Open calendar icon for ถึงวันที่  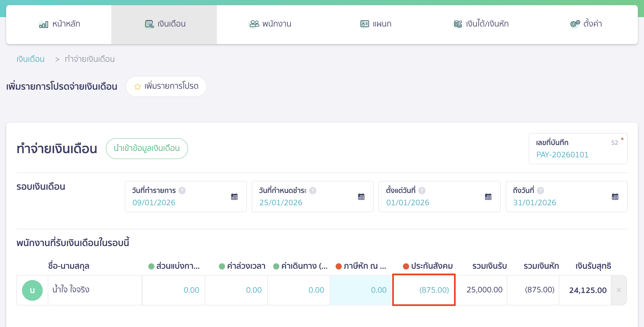coord(615,197)
